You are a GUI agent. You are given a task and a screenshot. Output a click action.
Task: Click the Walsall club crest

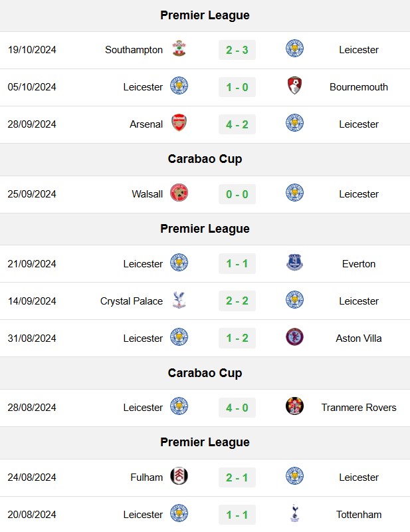pyautogui.click(x=179, y=193)
